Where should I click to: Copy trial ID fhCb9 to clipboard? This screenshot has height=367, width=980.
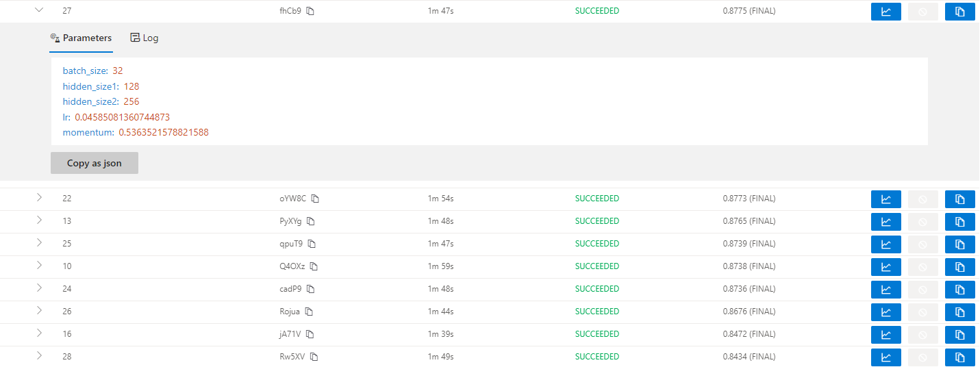[x=310, y=11]
